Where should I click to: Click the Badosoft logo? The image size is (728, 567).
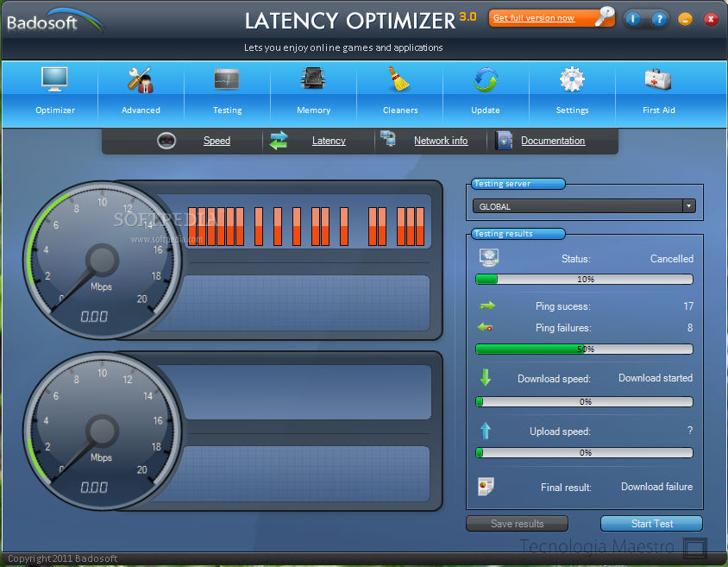(54, 21)
